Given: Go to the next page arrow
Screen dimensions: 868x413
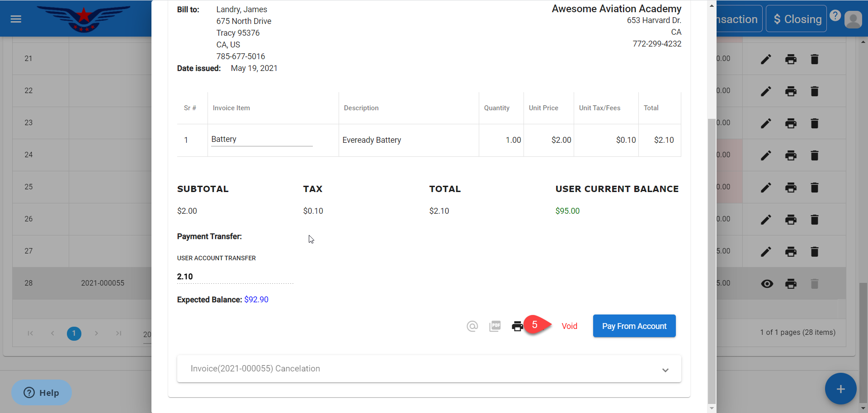Looking at the screenshot, I should (96, 333).
